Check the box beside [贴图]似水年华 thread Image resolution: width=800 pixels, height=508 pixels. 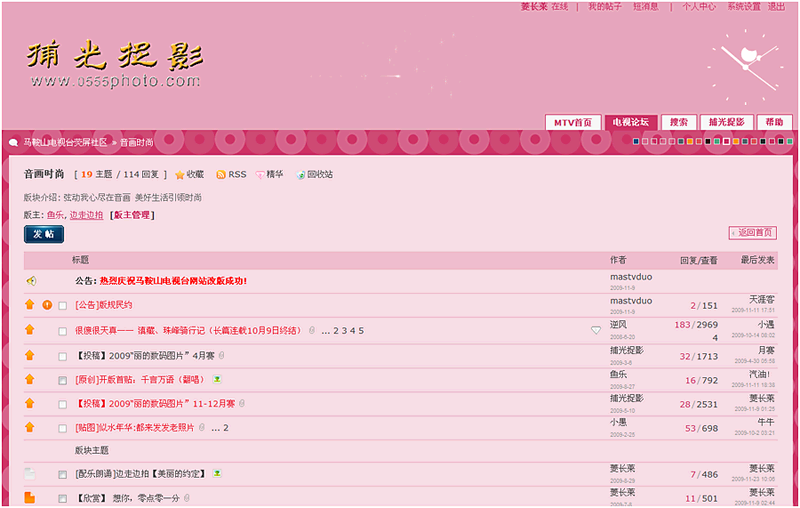[63, 428]
